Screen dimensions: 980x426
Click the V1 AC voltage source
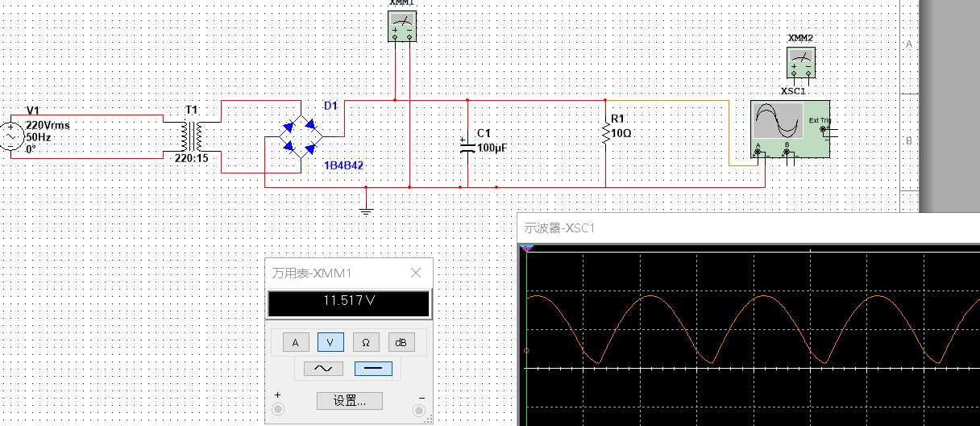click(12, 137)
